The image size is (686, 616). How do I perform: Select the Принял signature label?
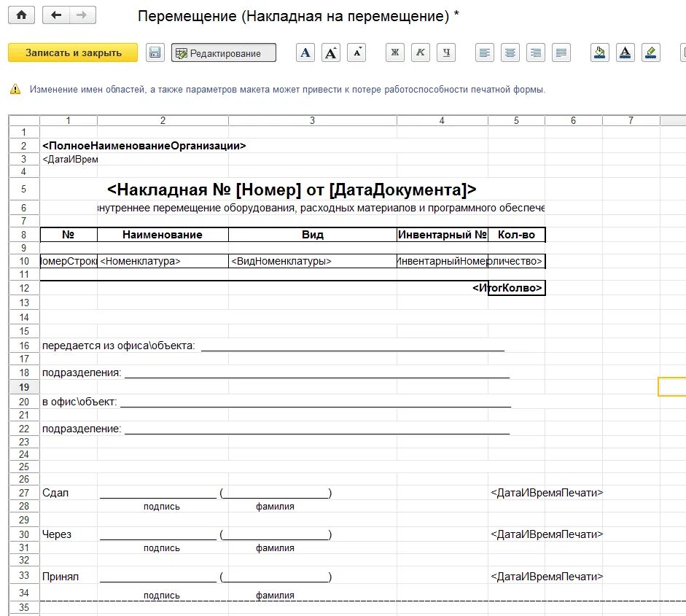click(61, 577)
